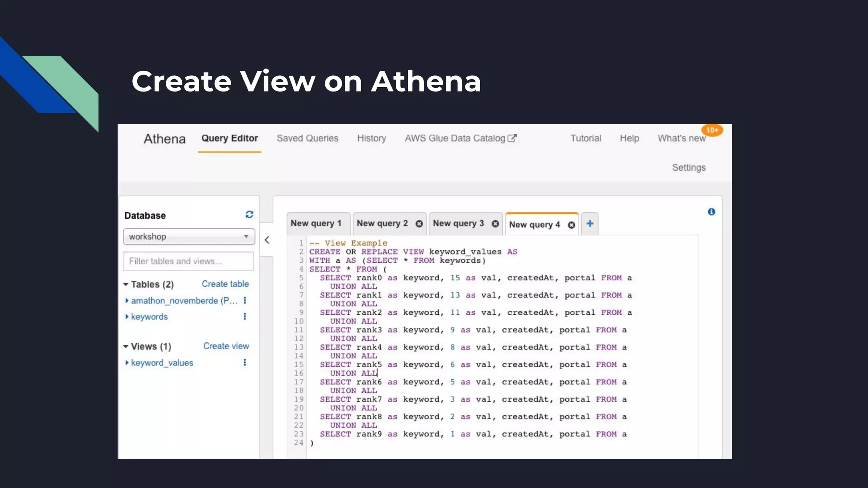
Task: Open Saved Queries
Action: 307,139
